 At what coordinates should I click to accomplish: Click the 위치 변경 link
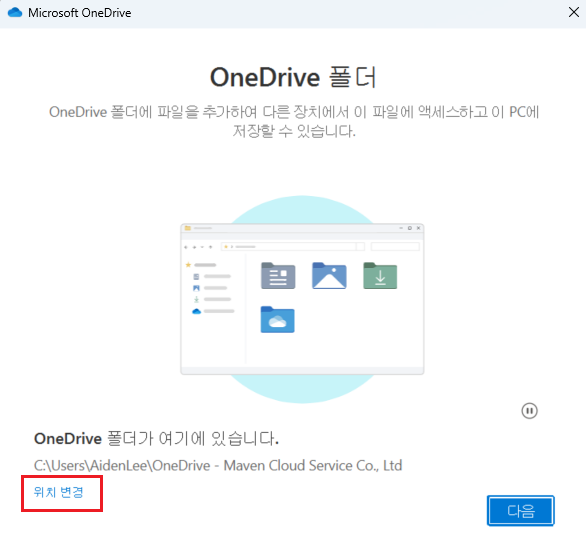[x=58, y=492]
